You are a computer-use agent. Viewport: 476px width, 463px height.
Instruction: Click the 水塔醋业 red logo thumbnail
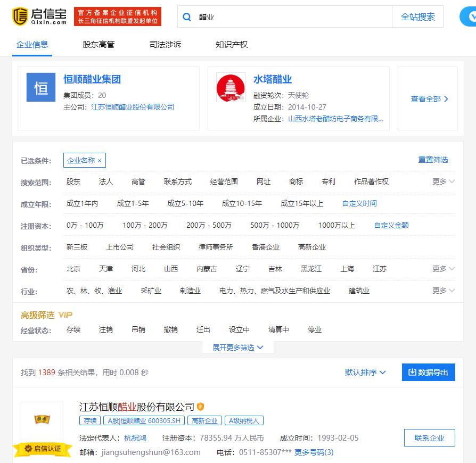point(231,87)
